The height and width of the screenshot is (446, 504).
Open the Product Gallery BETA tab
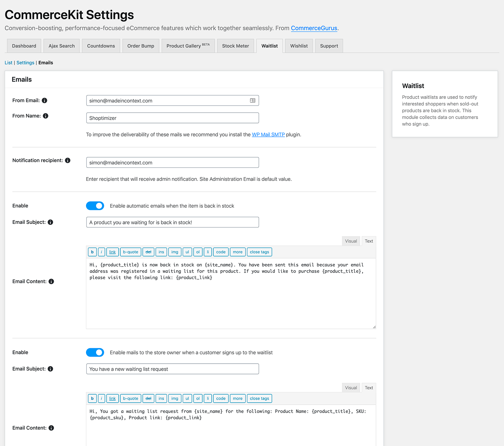pyautogui.click(x=188, y=46)
